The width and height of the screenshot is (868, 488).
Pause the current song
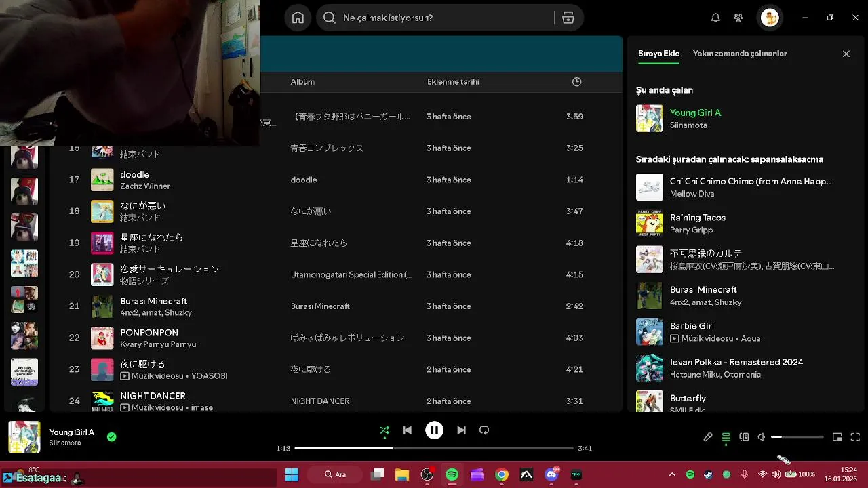(x=434, y=430)
